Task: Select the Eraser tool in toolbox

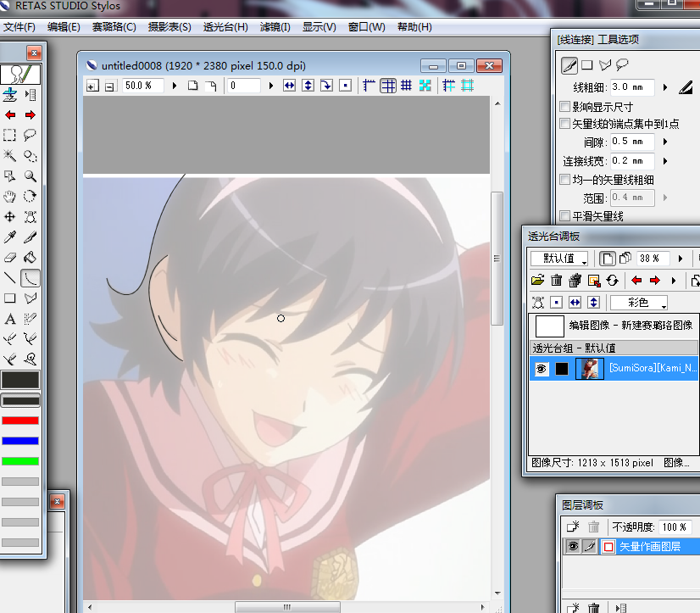Action: pos(10,258)
